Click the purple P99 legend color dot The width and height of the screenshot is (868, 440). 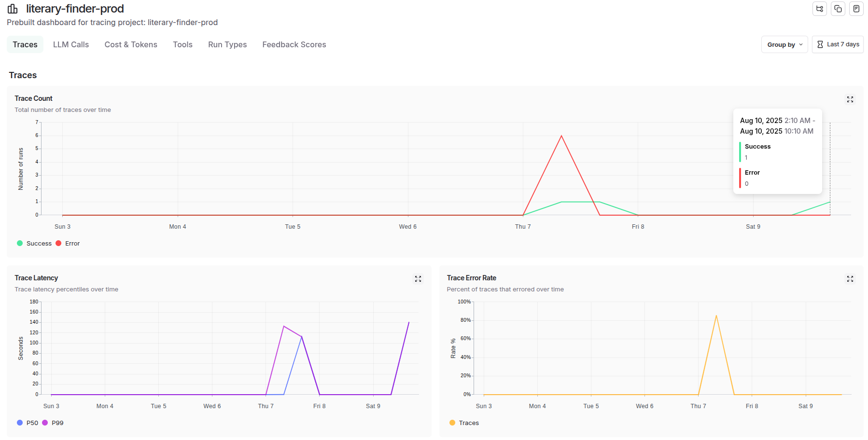coord(45,423)
